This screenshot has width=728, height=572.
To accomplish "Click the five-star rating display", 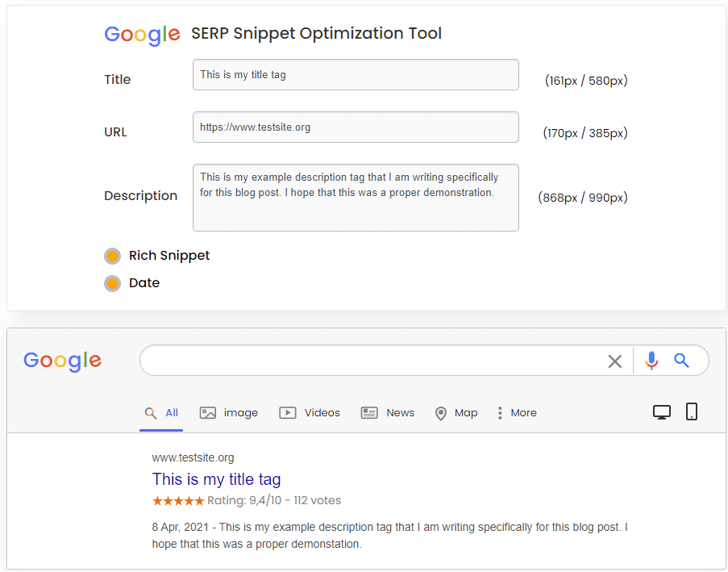I will click(177, 500).
